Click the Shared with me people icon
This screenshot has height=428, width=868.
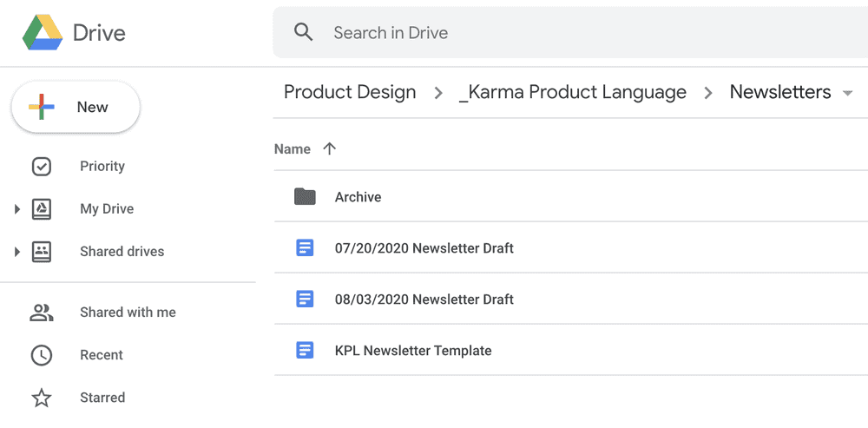point(42,313)
